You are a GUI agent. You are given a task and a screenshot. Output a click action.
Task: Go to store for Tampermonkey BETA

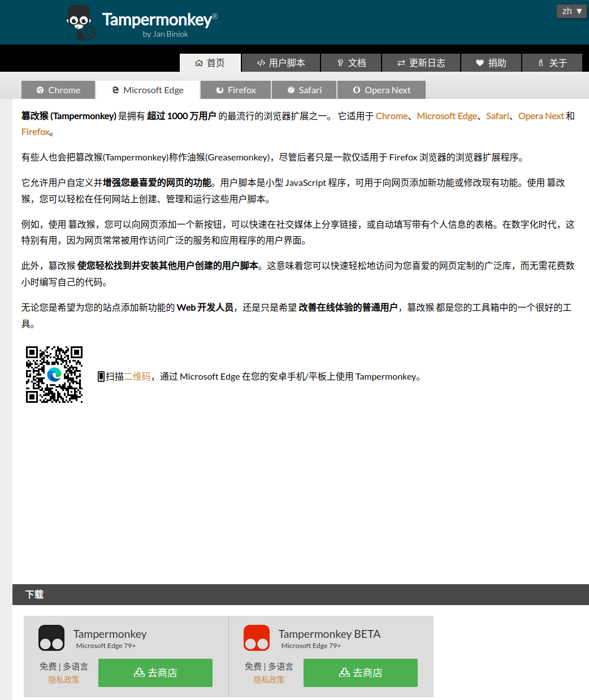tap(361, 673)
